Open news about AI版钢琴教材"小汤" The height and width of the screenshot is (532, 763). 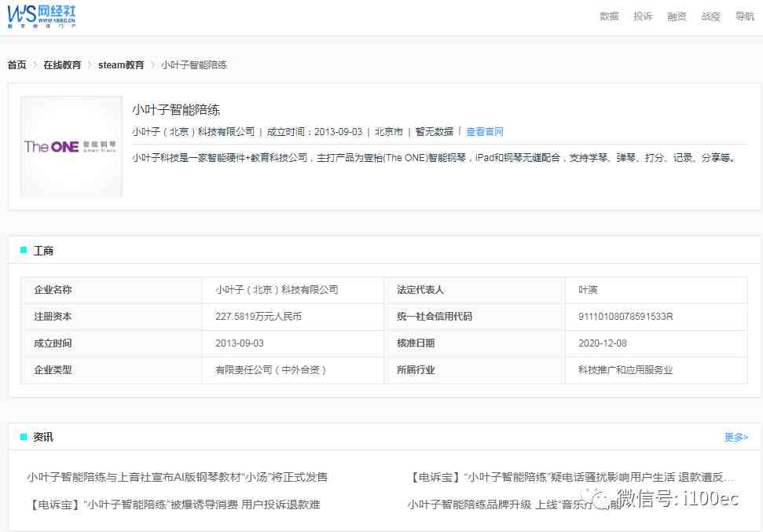click(177, 477)
